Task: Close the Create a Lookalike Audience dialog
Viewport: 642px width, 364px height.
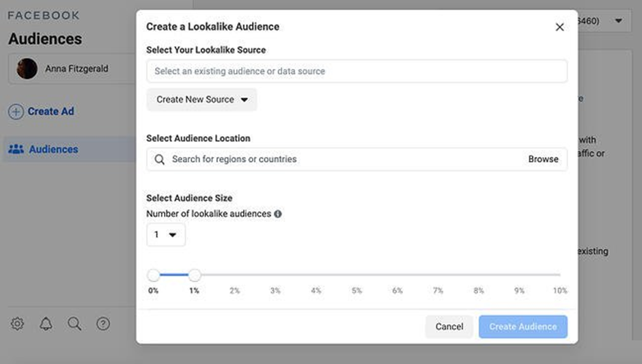Action: pos(559,27)
